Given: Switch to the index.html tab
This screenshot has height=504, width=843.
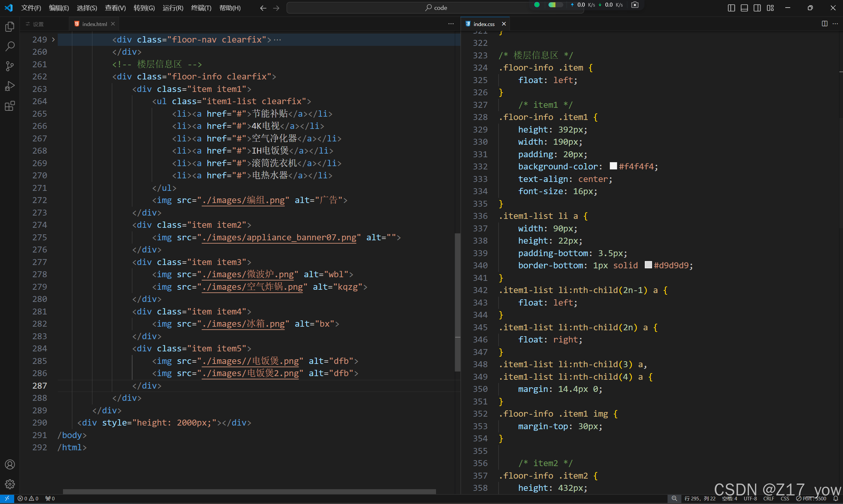Looking at the screenshot, I should pyautogui.click(x=94, y=24).
